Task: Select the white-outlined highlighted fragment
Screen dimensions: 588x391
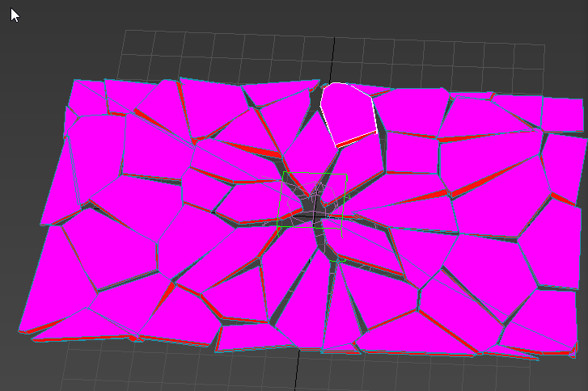Action: tap(348, 113)
